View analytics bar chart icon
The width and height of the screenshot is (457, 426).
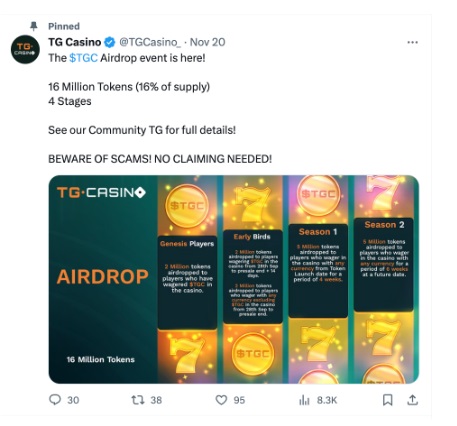[x=304, y=400]
